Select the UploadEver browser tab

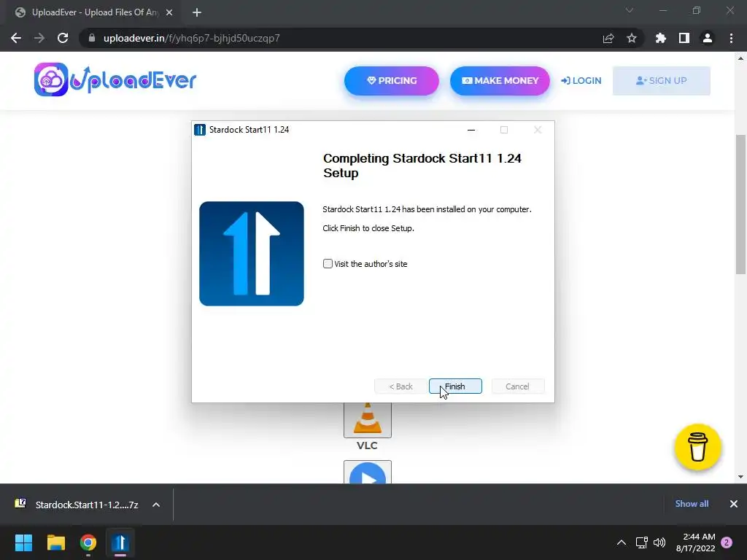pyautogui.click(x=94, y=12)
